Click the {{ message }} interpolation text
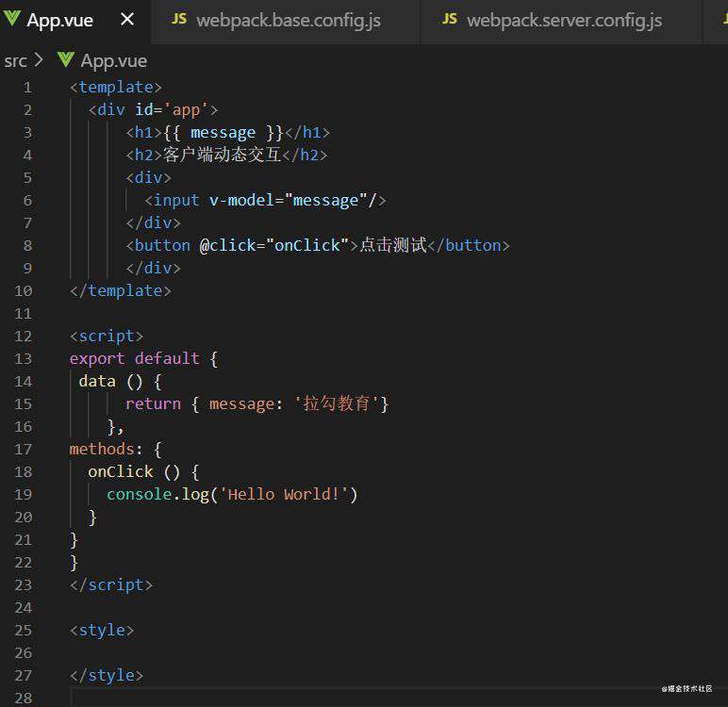 (223, 133)
